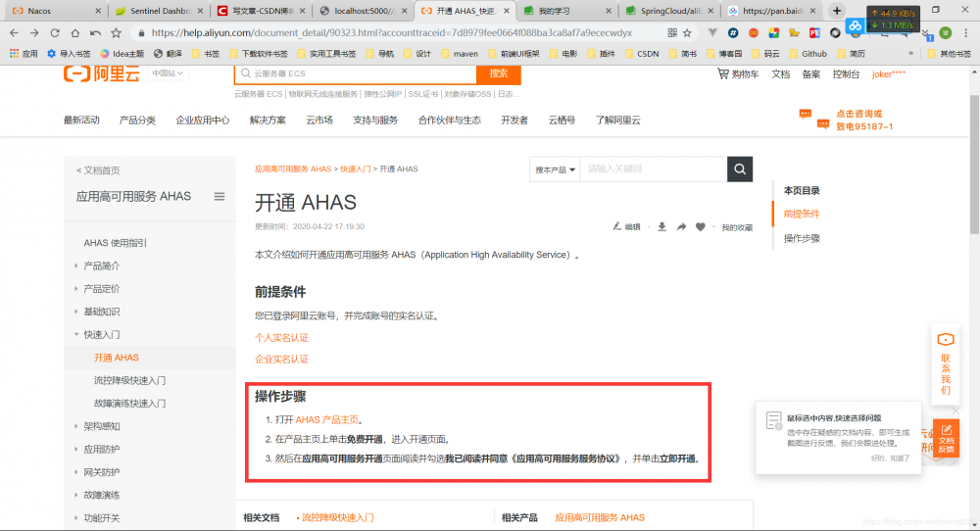Open browser home page icon

pyautogui.click(x=75, y=33)
